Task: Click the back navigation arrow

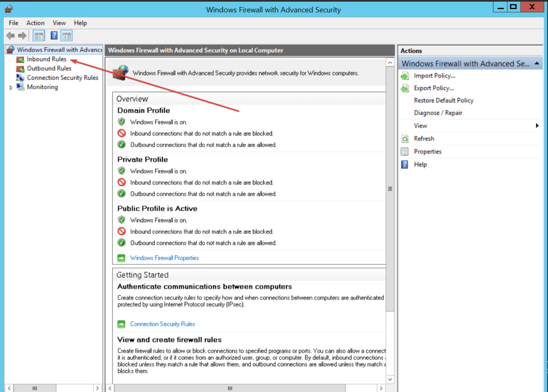Action: pyautogui.click(x=10, y=35)
